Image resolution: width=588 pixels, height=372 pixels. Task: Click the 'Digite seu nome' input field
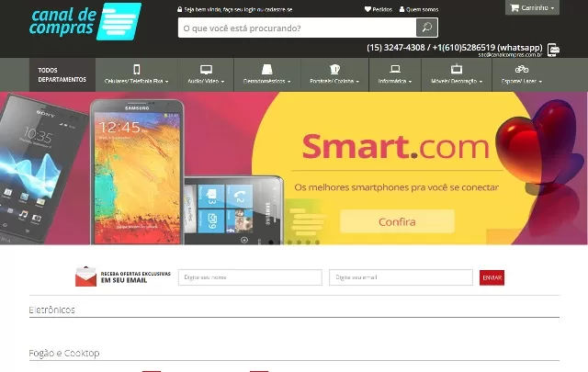point(250,277)
